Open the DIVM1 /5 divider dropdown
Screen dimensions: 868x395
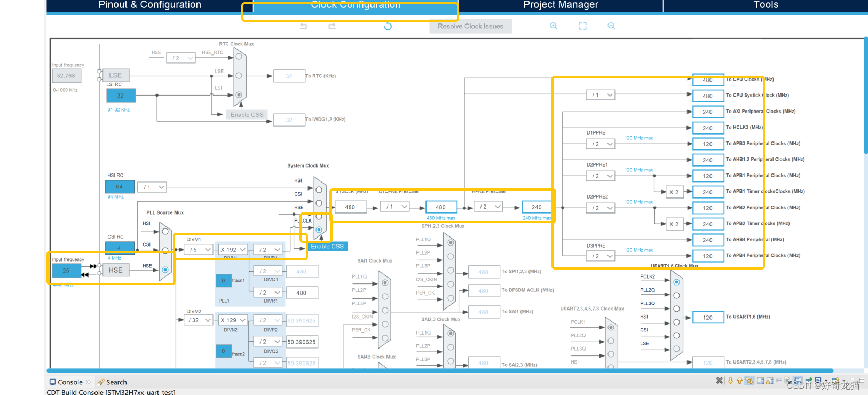coord(200,250)
